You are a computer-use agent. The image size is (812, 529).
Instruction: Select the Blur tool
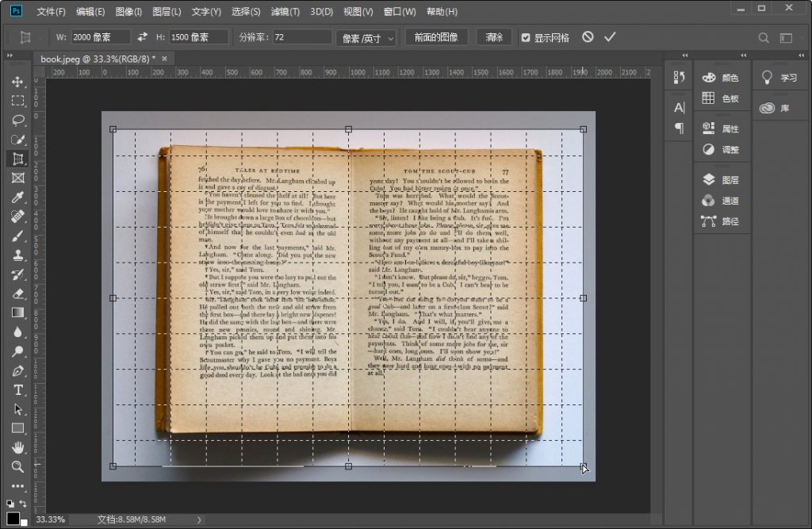coord(17,332)
